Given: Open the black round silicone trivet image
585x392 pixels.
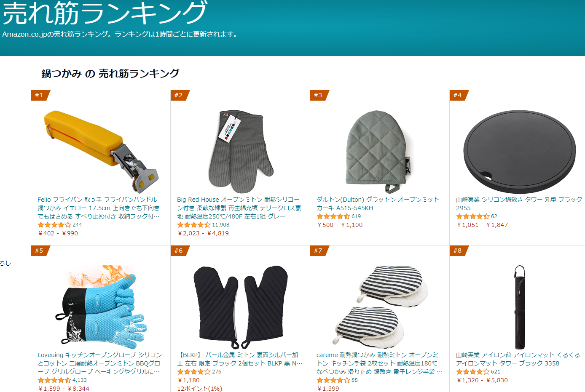Looking at the screenshot, I should coord(519,152).
